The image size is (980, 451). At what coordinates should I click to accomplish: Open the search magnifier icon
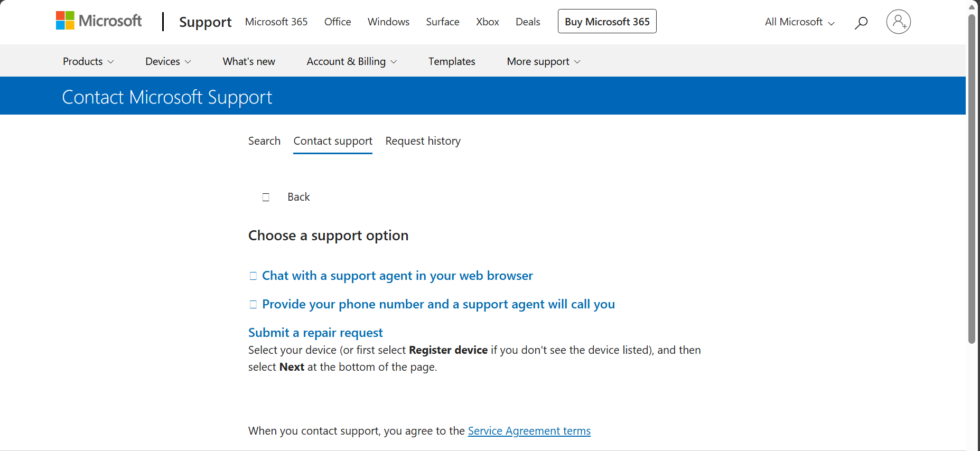[x=861, y=22]
